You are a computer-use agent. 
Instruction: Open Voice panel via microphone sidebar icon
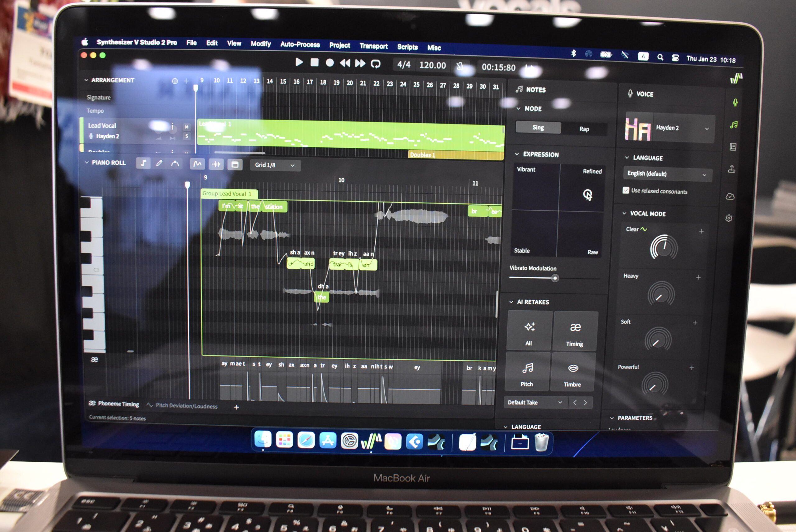pyautogui.click(x=735, y=103)
